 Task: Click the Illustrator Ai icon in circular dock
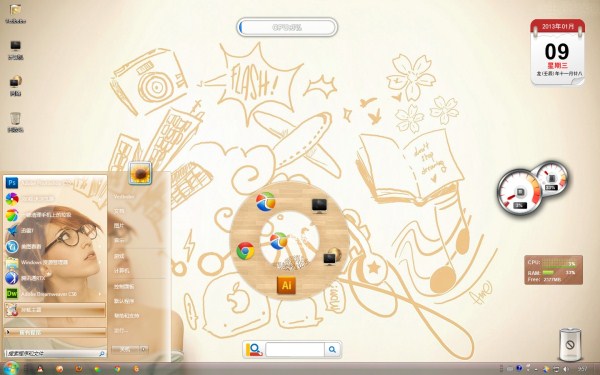[x=286, y=285]
